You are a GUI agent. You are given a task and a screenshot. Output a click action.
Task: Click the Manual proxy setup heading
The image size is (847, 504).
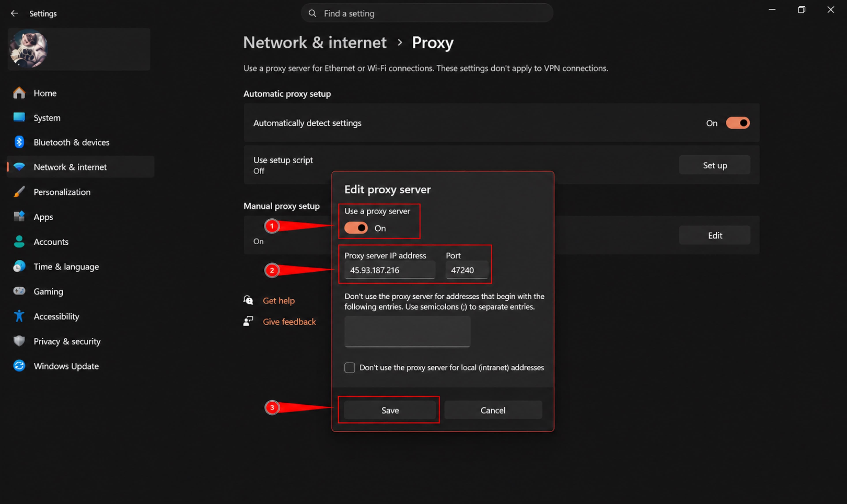tap(281, 206)
